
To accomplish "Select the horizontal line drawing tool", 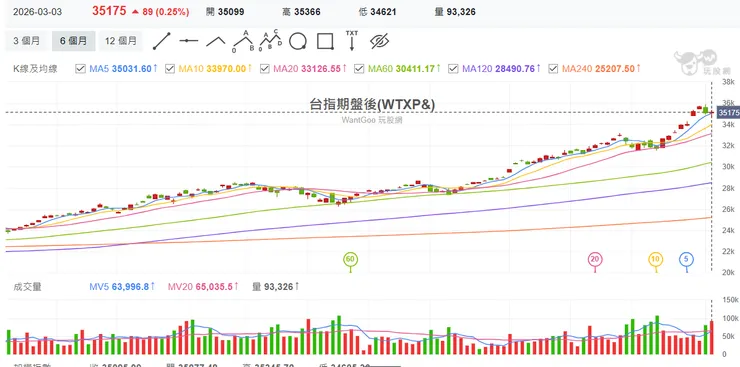I will click(188, 41).
